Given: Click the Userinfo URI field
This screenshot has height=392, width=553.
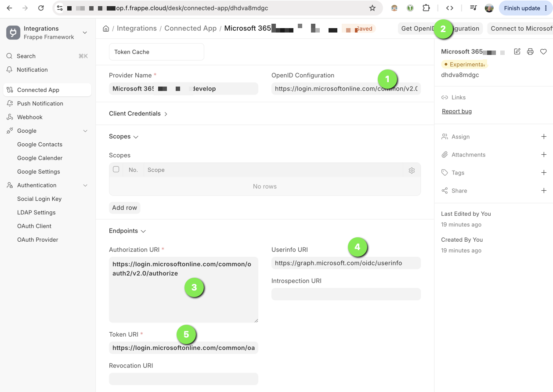Looking at the screenshot, I should [346, 263].
